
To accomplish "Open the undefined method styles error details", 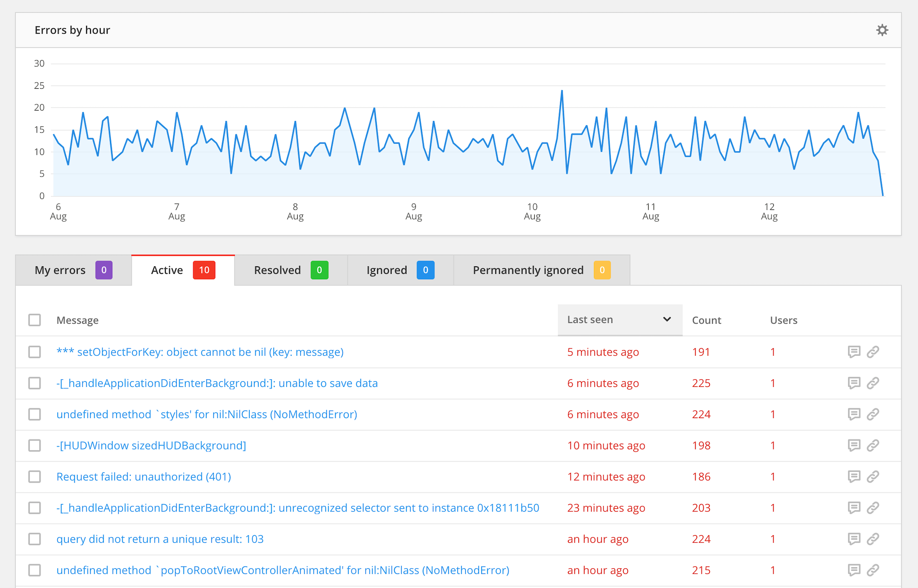I will pyautogui.click(x=207, y=414).
